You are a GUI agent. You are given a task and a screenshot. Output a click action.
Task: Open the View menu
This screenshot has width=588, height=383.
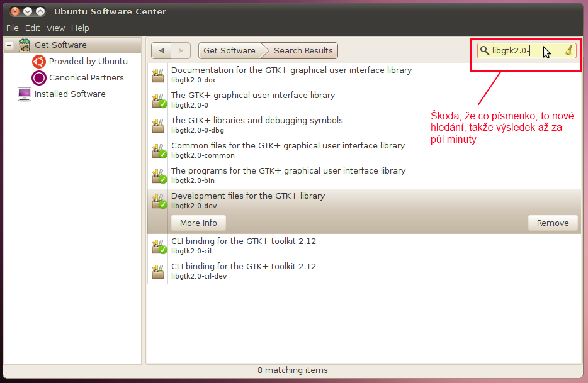[x=55, y=28]
